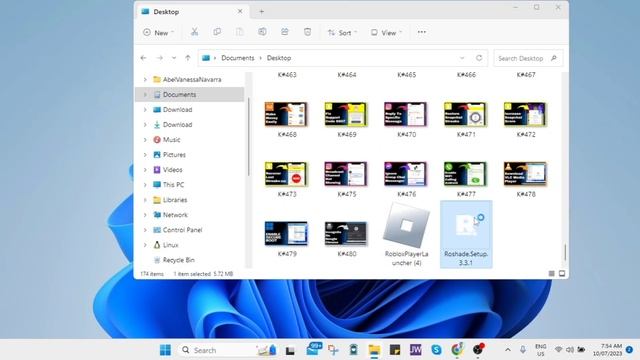This screenshot has width=640, height=360.
Task: Click the microphone tray icon
Action: pos(523,350)
